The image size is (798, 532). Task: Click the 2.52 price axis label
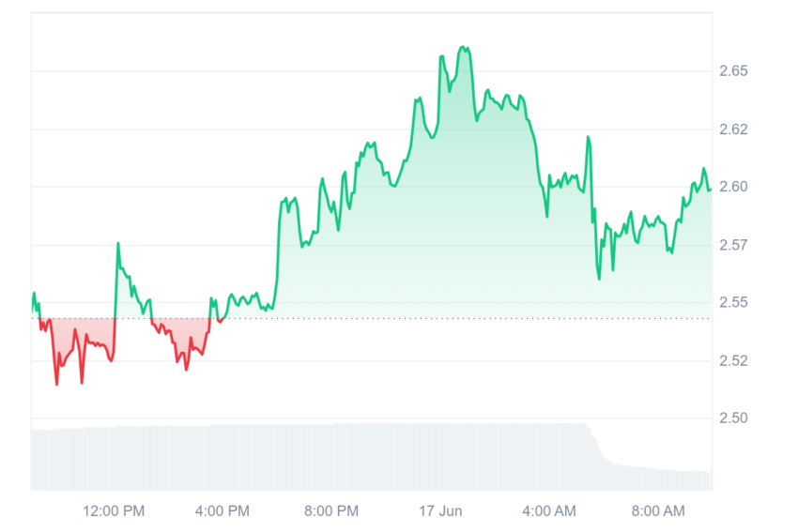point(733,360)
